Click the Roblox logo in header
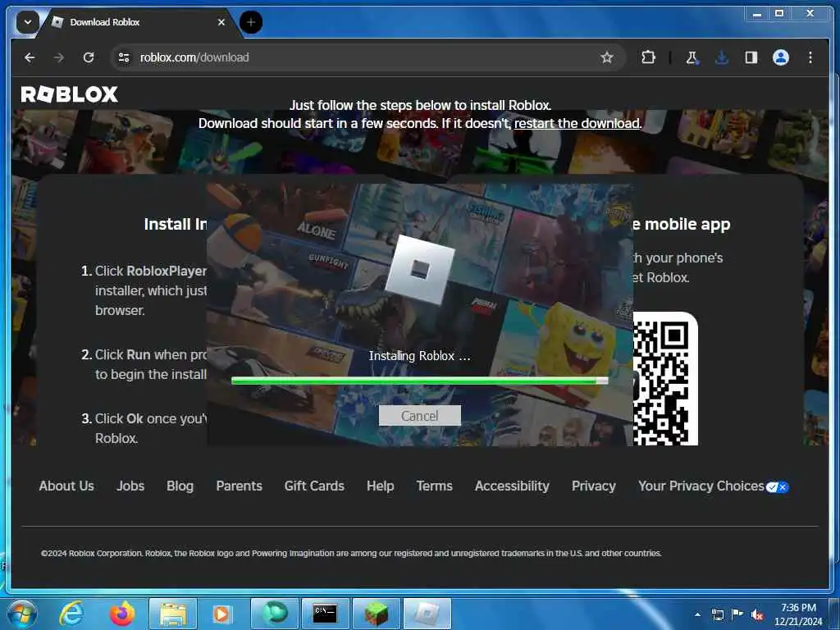 click(x=69, y=94)
